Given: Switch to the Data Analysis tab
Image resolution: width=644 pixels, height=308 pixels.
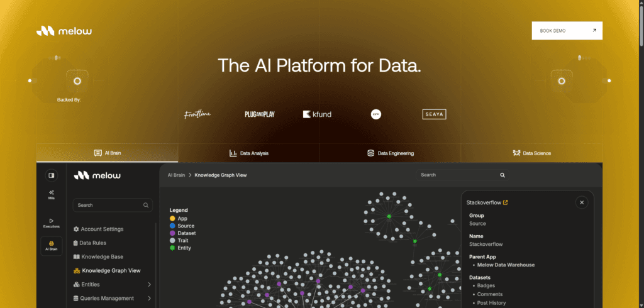Looking at the screenshot, I should click(249, 153).
